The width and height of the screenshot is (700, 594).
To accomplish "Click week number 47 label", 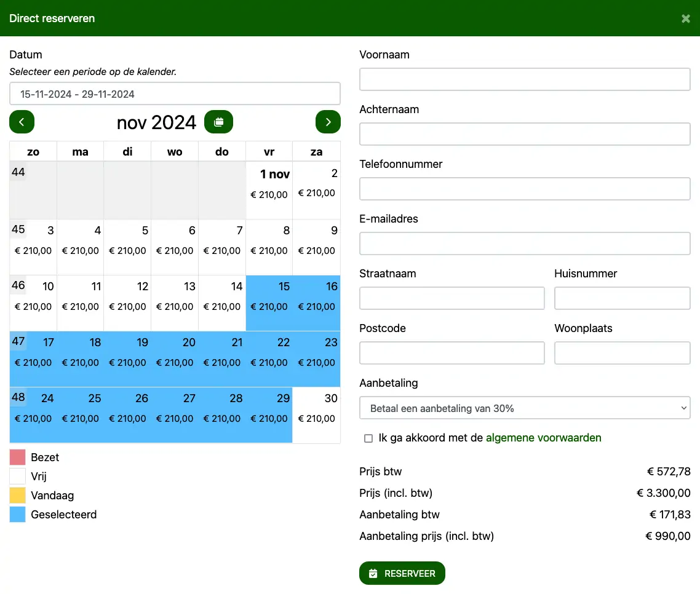I will 18,341.
